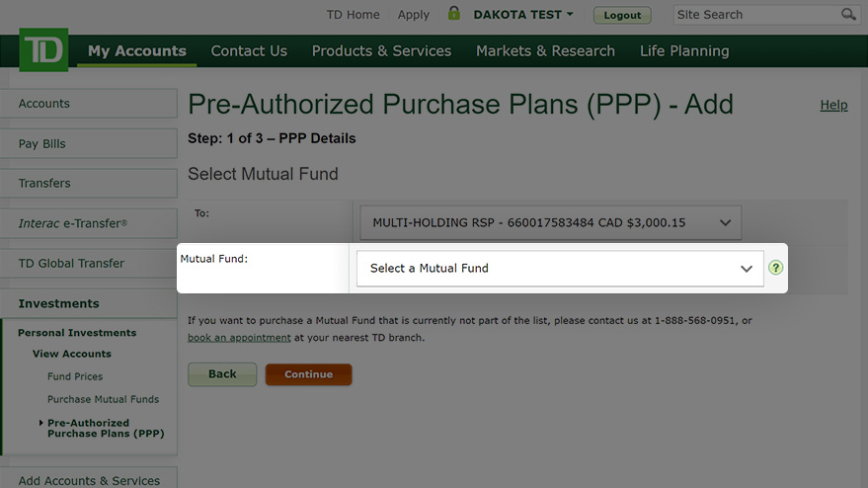Open the My Accounts tab
868x488 pixels.
(x=136, y=51)
